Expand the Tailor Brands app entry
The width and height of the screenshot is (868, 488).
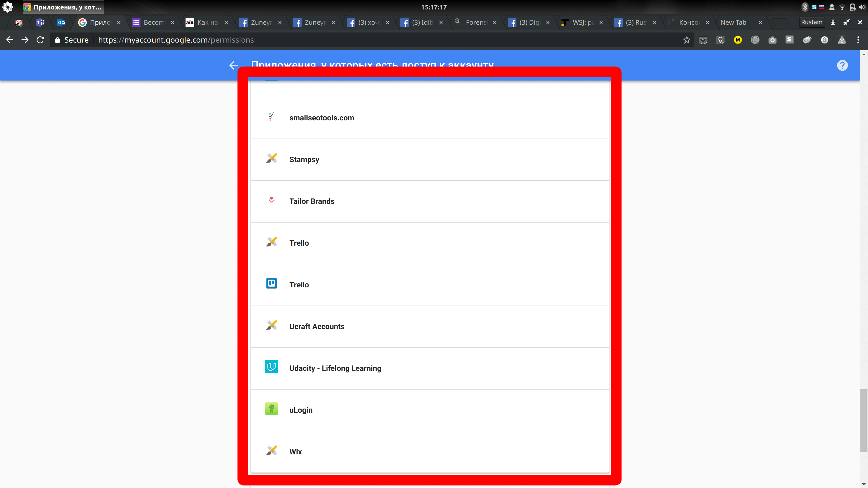[x=312, y=201]
